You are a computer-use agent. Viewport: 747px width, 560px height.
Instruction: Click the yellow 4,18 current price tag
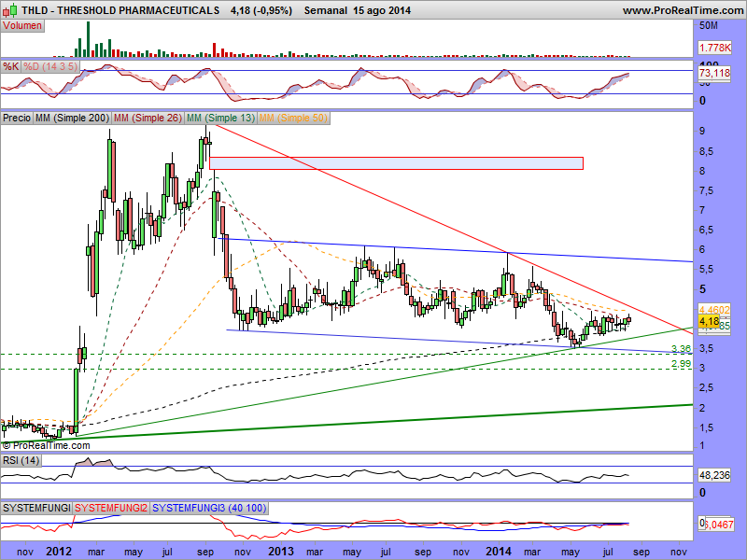pyautogui.click(x=709, y=321)
